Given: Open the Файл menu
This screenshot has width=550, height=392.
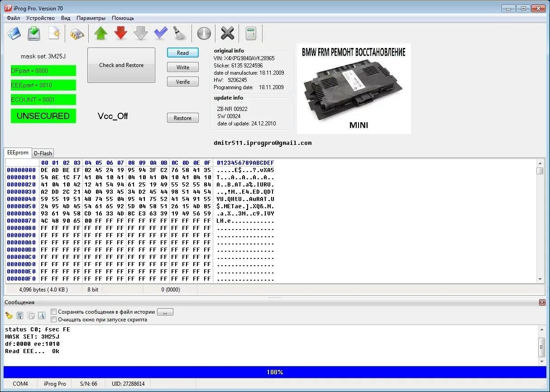Looking at the screenshot, I should click(13, 18).
